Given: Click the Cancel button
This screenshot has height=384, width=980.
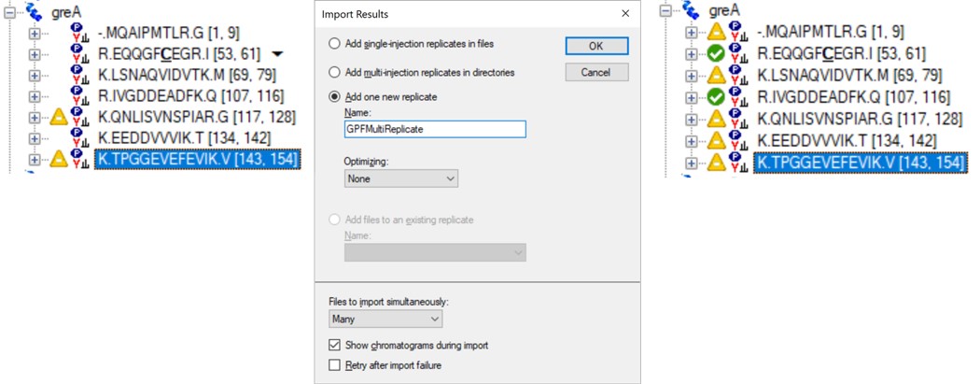Looking at the screenshot, I should tap(596, 72).
